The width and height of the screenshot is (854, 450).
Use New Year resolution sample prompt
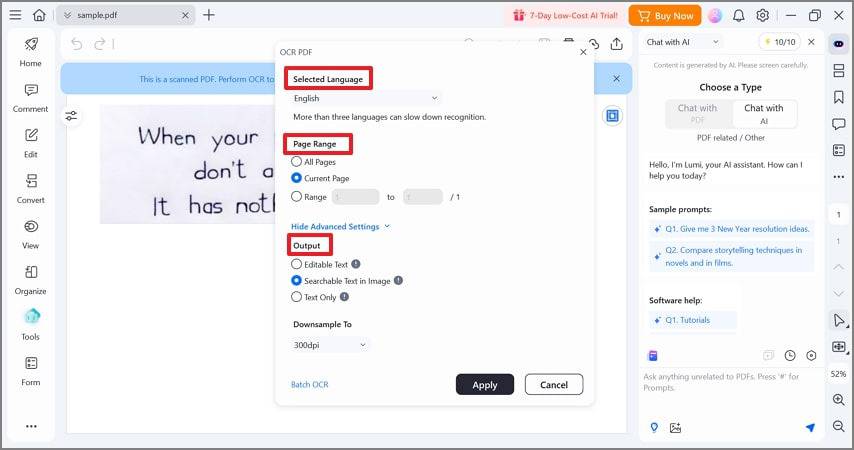click(x=731, y=229)
